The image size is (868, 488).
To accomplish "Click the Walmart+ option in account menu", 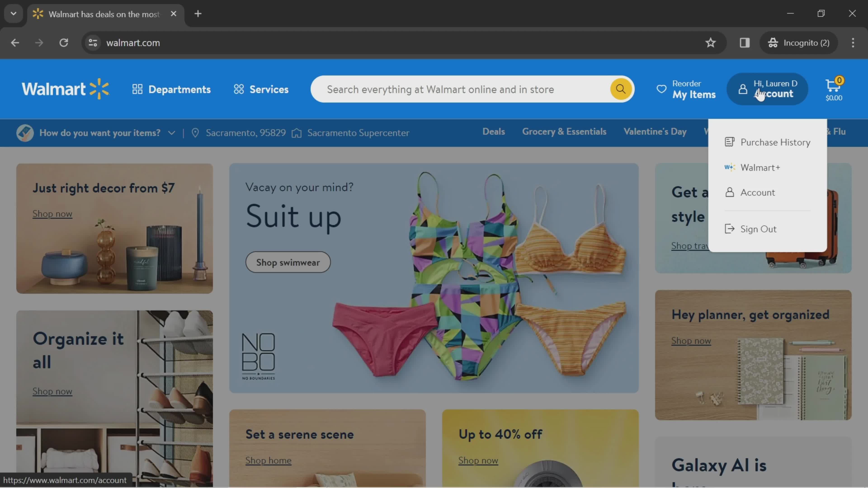I will (x=760, y=167).
